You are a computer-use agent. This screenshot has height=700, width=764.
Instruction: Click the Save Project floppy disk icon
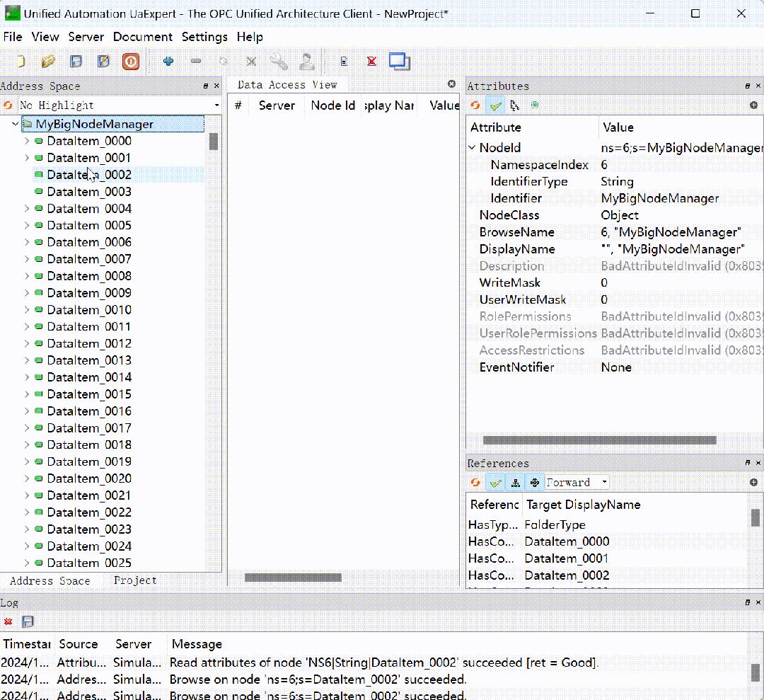[x=76, y=62]
